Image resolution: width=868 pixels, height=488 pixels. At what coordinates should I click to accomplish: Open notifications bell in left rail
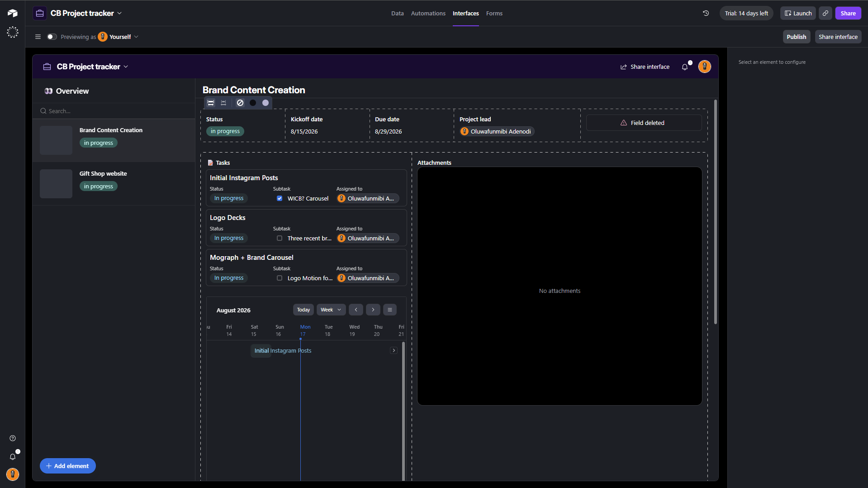tap(13, 457)
